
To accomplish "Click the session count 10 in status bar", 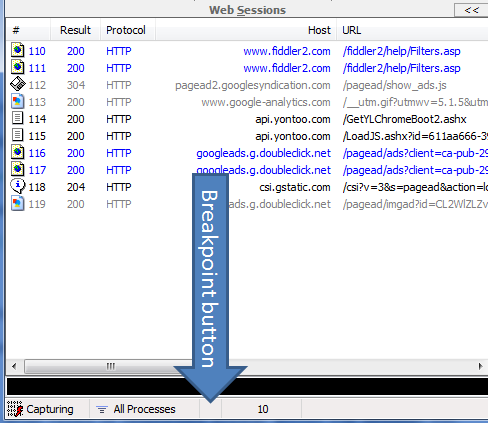I will 263,409.
